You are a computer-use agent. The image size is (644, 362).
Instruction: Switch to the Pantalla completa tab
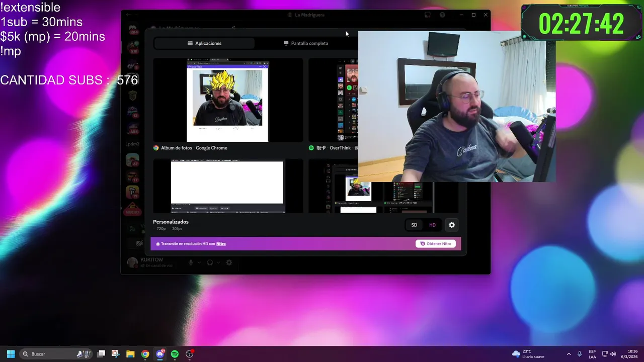click(x=306, y=43)
